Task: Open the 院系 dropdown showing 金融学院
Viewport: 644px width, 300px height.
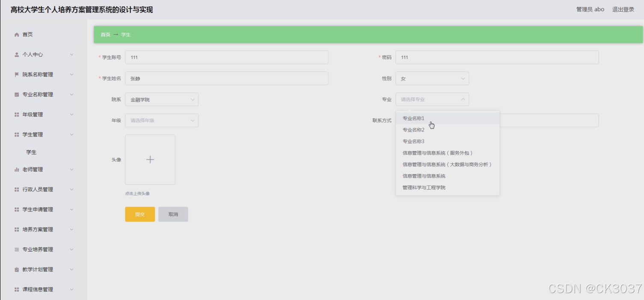Action: click(162, 99)
